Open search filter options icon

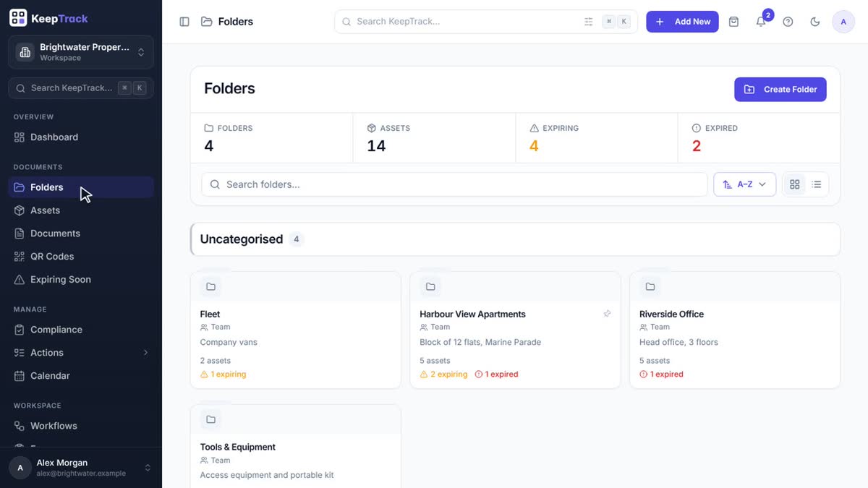[x=589, y=22]
